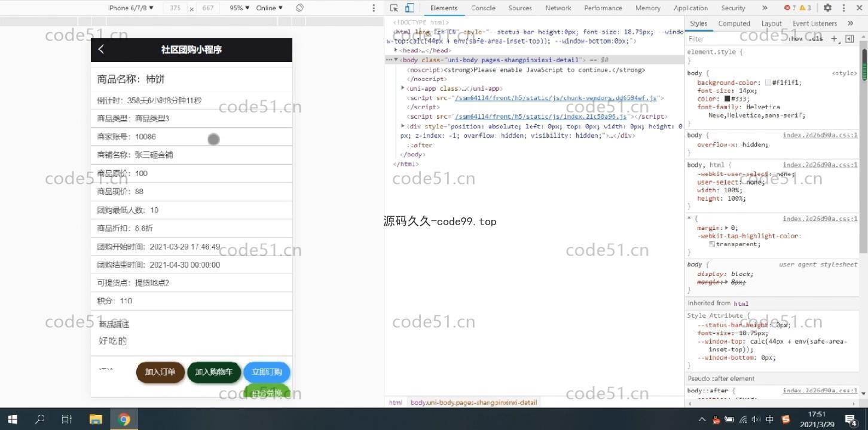This screenshot has height=430, width=868.
Task: Open Windows search from taskbar
Action: (x=39, y=419)
